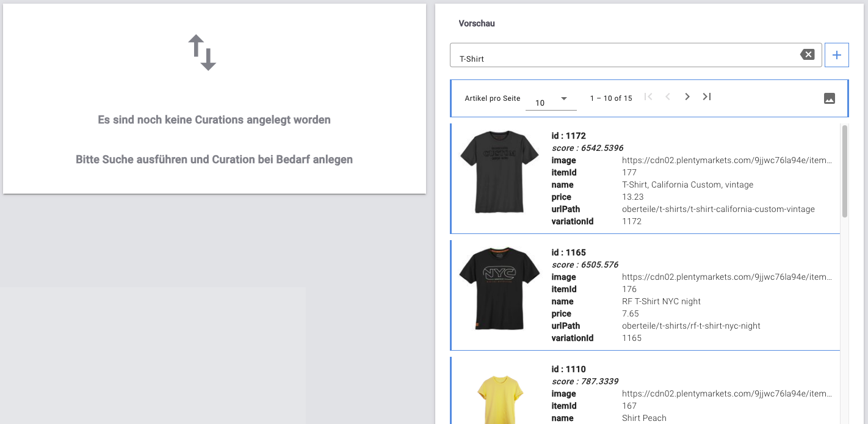Go to the first results page
Screen dimensions: 868x424
[648, 97]
